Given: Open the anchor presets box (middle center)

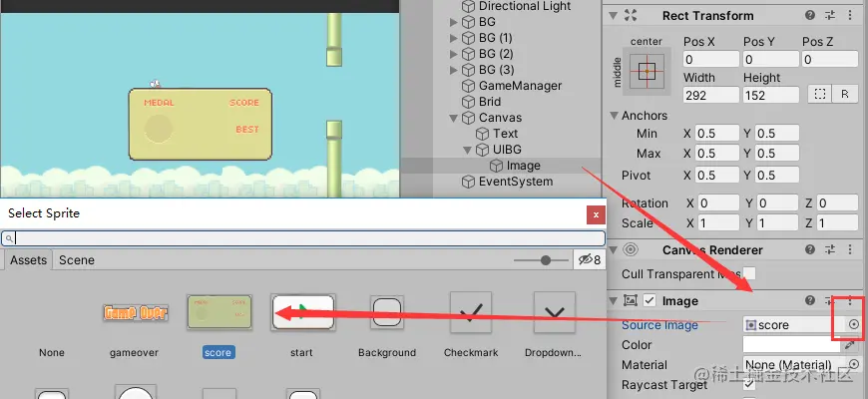Looking at the screenshot, I should click(x=647, y=71).
